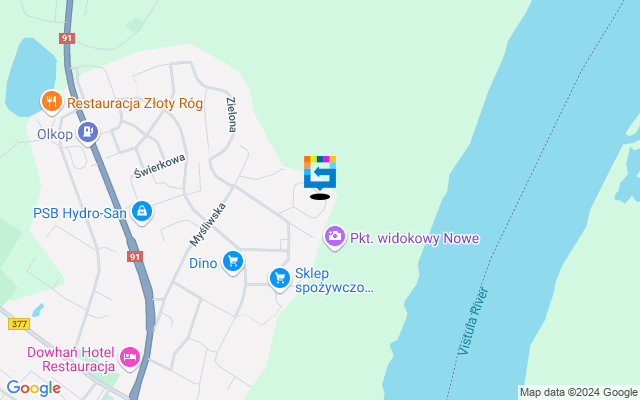Open the PSB Hydro-San shop pin
Screen dimensions: 640x400
click(142, 212)
